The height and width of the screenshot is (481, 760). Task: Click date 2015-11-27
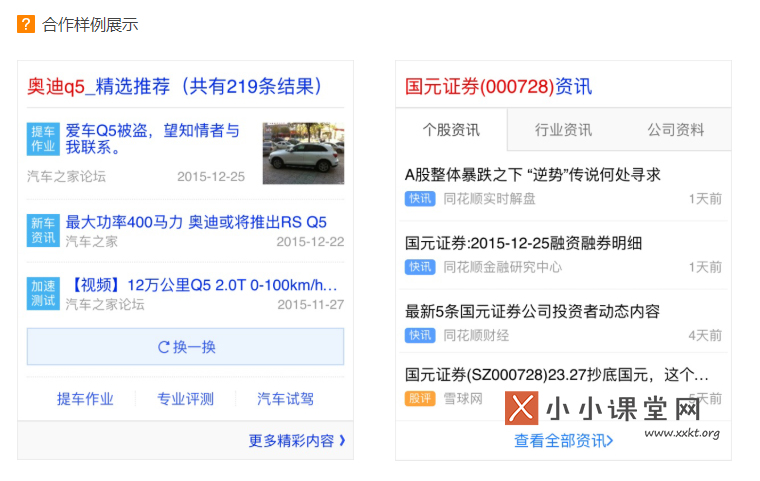coord(310,305)
